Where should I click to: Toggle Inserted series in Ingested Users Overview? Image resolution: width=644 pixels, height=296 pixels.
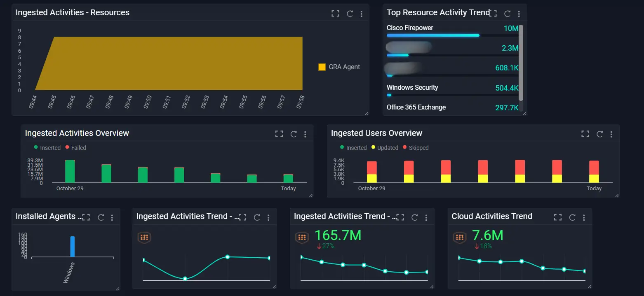tap(353, 148)
